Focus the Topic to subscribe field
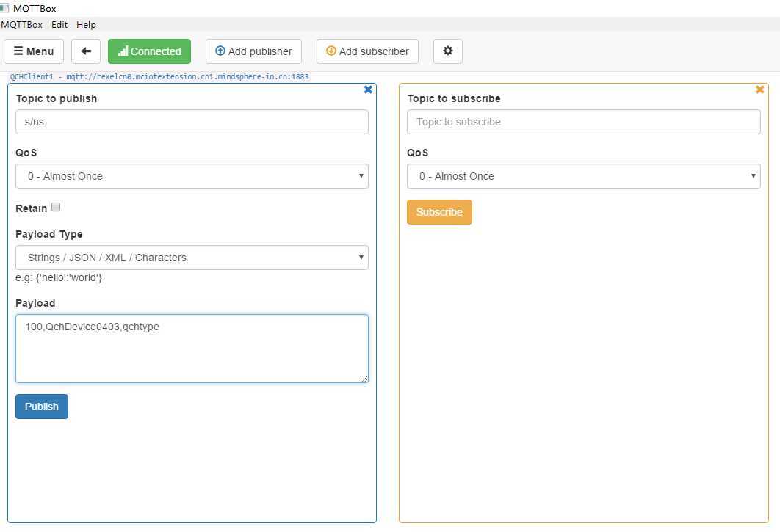Image resolution: width=780 pixels, height=532 pixels. pyautogui.click(x=583, y=122)
